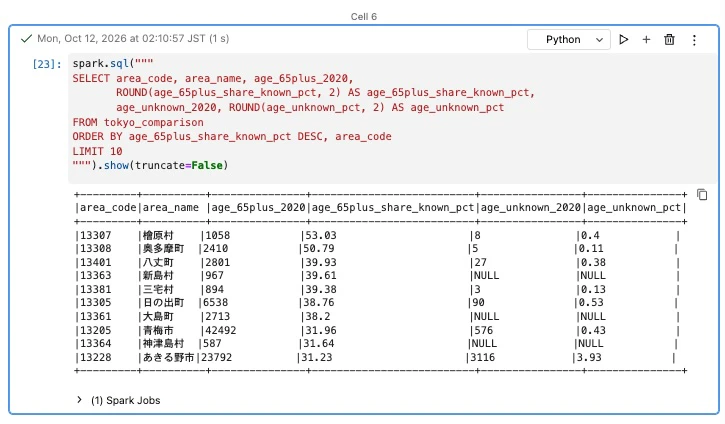This screenshot has height=424, width=725.
Task: Click the value 53.03 share percentage
Action: point(320,235)
